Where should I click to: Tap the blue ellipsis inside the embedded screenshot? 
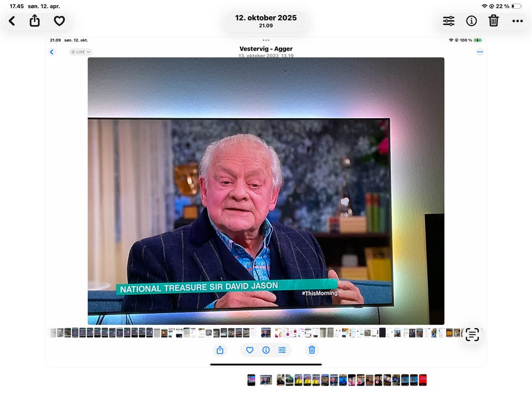(480, 52)
